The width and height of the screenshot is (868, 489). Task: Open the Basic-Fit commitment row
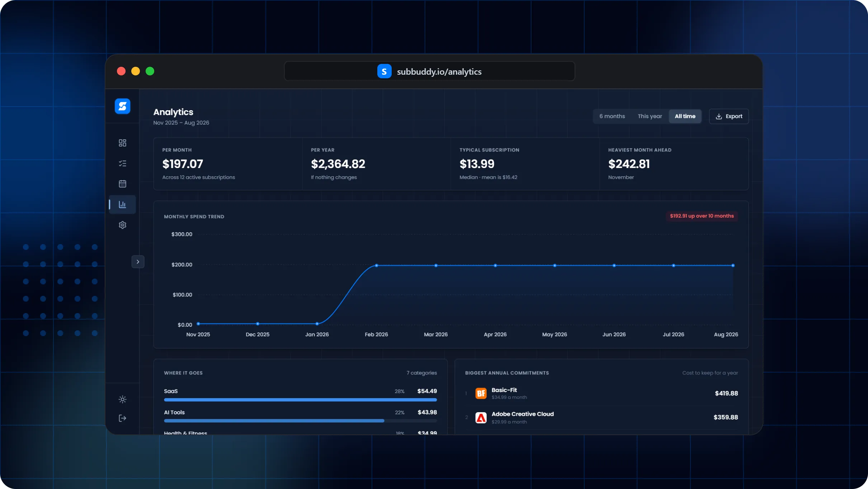point(602,393)
